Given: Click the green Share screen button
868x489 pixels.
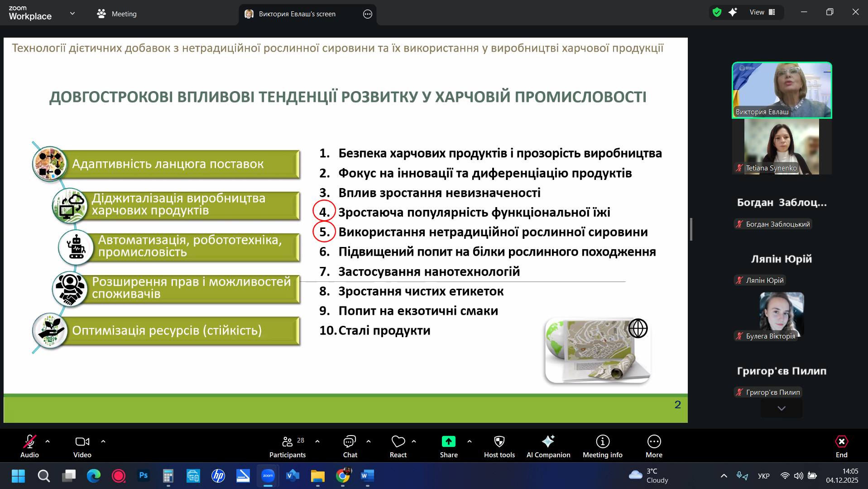Looking at the screenshot, I should click(448, 446).
